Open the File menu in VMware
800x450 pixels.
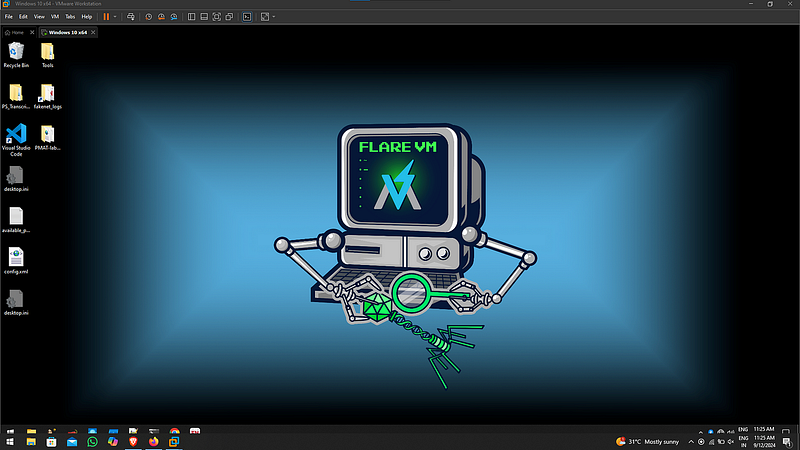[9, 17]
